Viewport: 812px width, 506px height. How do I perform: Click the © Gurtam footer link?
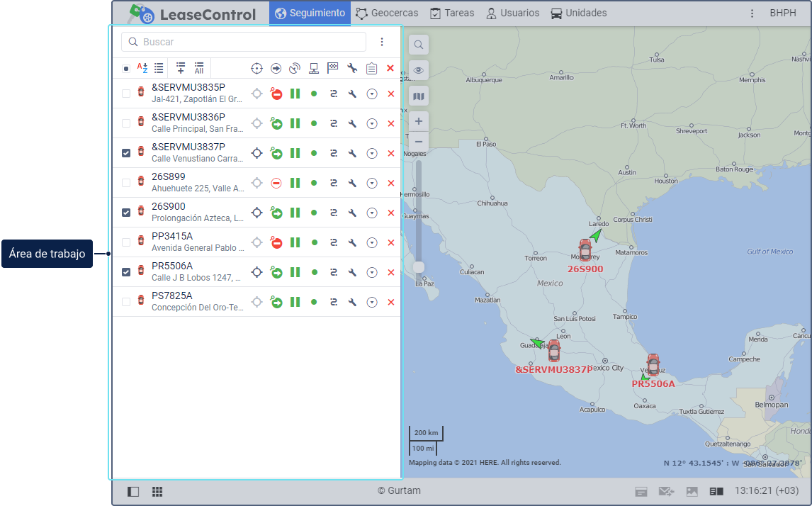pyautogui.click(x=399, y=491)
